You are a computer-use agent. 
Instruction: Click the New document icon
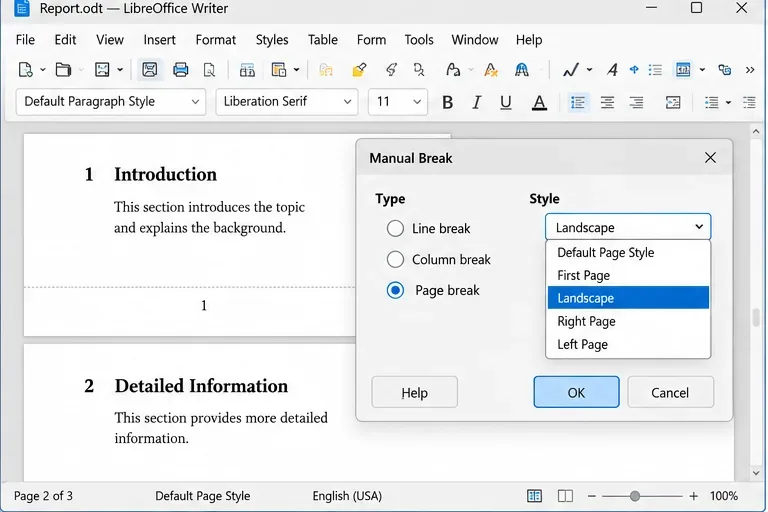click(x=25, y=70)
